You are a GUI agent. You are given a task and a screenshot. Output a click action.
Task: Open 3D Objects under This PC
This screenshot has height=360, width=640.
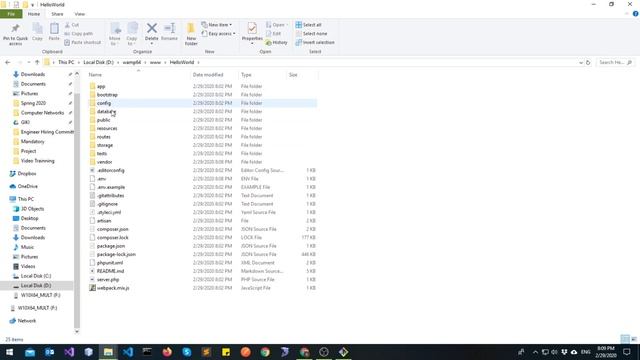pyautogui.click(x=32, y=209)
